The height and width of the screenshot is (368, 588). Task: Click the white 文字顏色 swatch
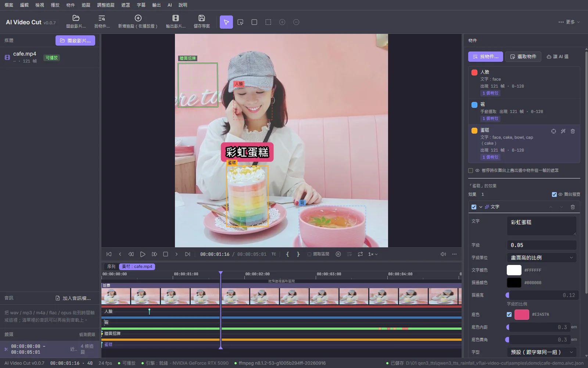point(514,270)
